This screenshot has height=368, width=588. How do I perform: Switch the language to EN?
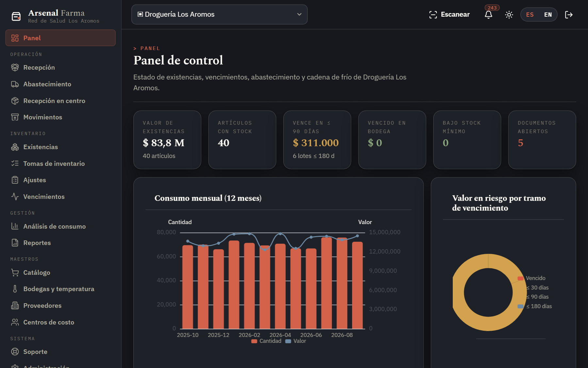point(548,15)
